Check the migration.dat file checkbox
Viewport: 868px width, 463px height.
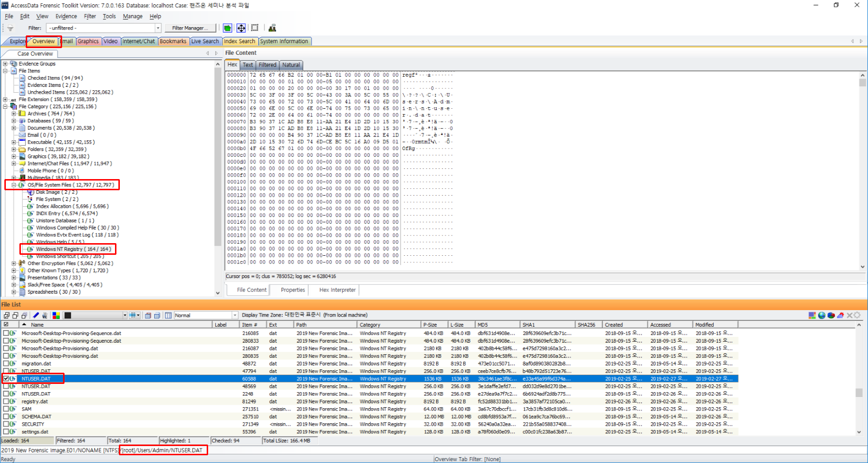pos(6,364)
